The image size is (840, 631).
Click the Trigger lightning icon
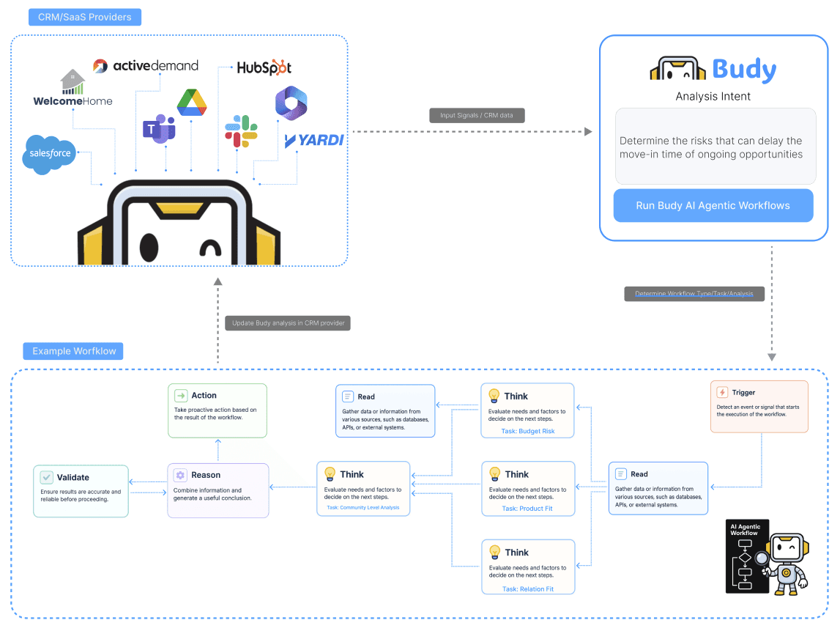pyautogui.click(x=722, y=392)
